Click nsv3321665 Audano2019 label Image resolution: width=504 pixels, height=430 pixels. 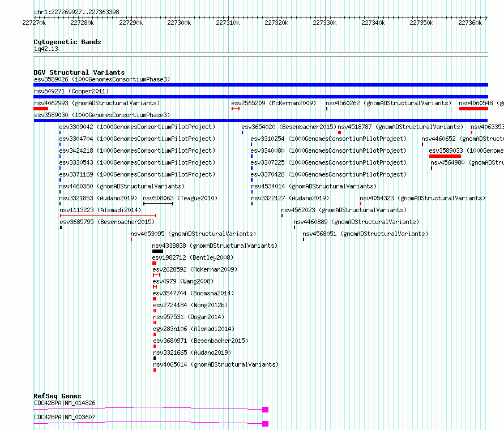pos(192,352)
